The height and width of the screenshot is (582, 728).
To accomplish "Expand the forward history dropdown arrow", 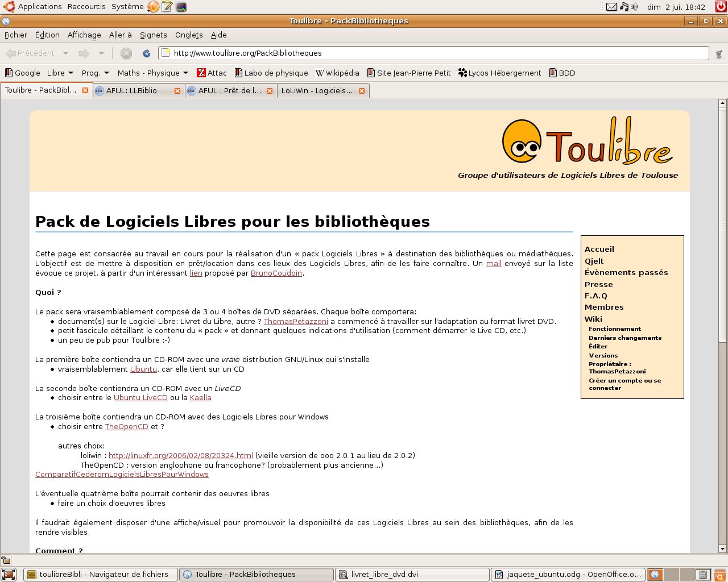I will coord(101,53).
